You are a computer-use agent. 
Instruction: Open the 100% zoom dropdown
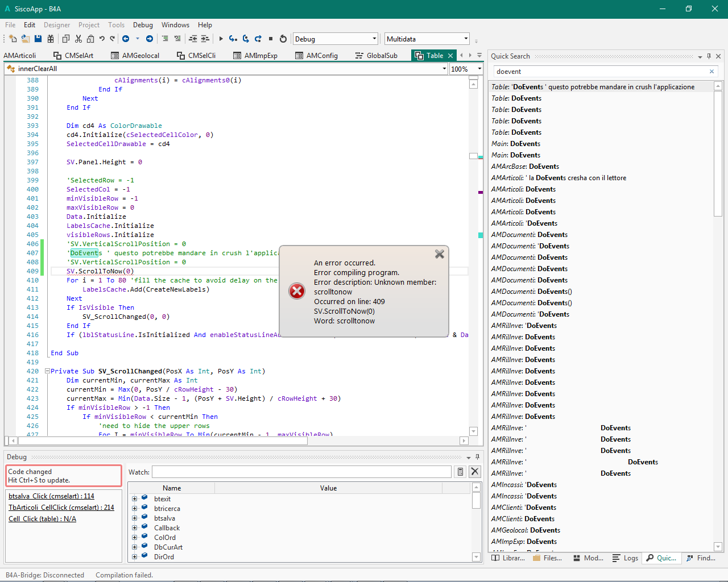coord(479,69)
